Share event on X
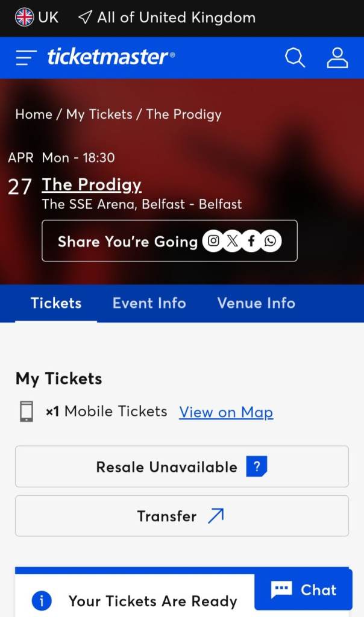364x617 pixels. 232,242
